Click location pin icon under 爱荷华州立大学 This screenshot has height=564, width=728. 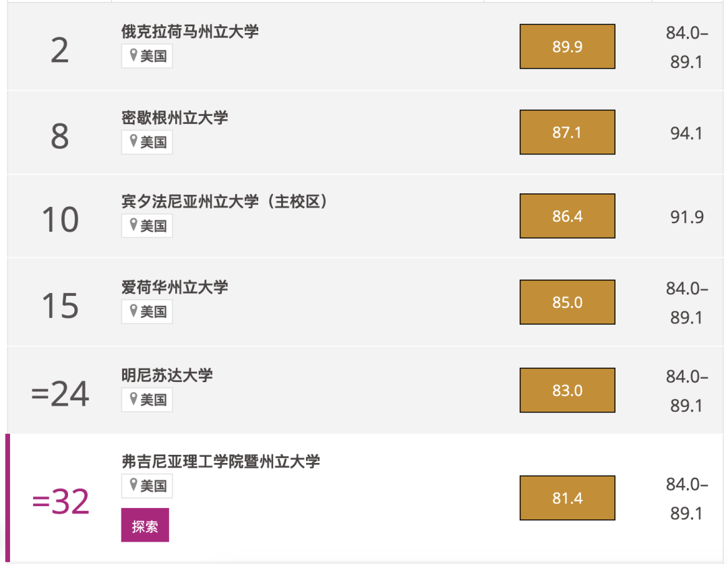click(x=133, y=311)
